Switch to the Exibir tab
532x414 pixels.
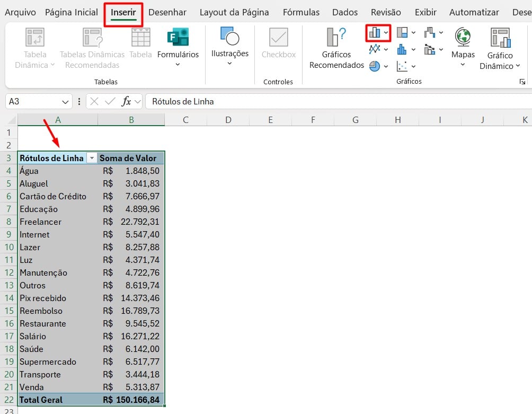[x=425, y=12]
